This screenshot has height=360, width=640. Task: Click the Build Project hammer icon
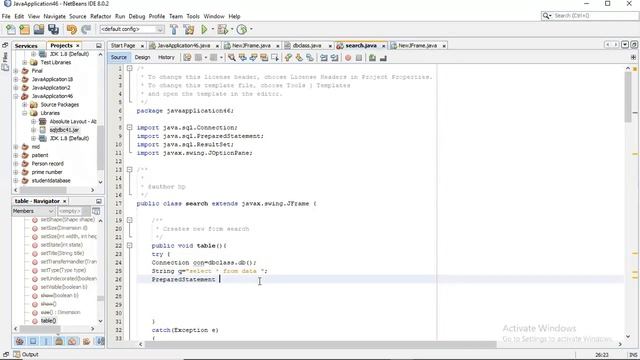tap(174, 29)
